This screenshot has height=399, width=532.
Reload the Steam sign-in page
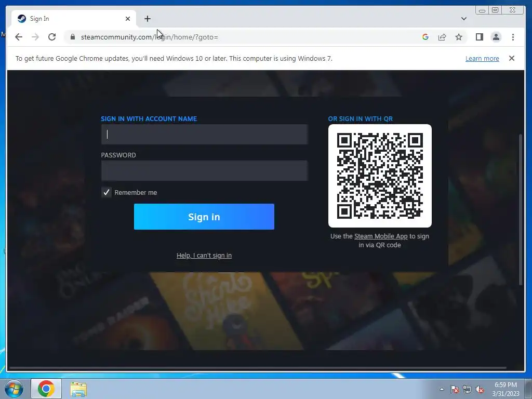click(x=52, y=37)
